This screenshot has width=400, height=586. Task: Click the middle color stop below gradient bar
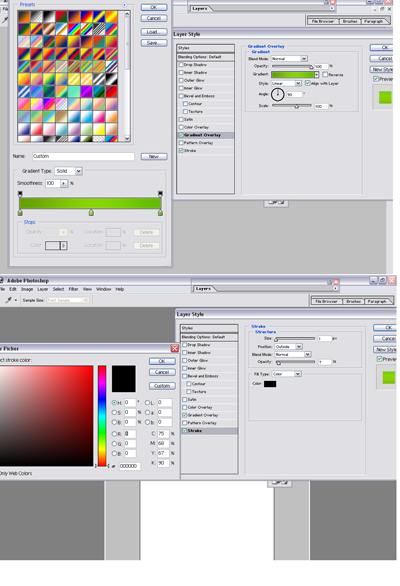pyautogui.click(x=91, y=213)
